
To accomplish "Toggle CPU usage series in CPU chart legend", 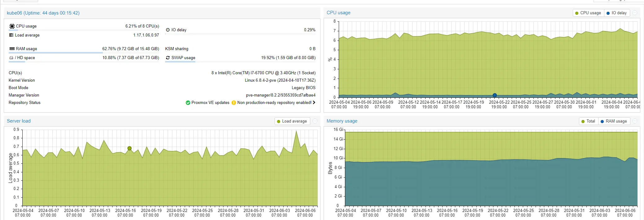I will coord(588,13).
